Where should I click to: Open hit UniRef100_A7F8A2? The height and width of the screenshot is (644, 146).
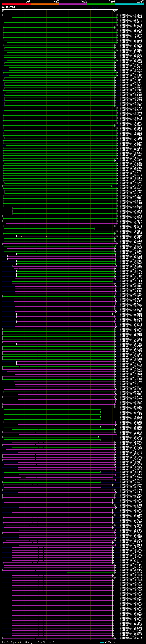[x=131, y=115]
